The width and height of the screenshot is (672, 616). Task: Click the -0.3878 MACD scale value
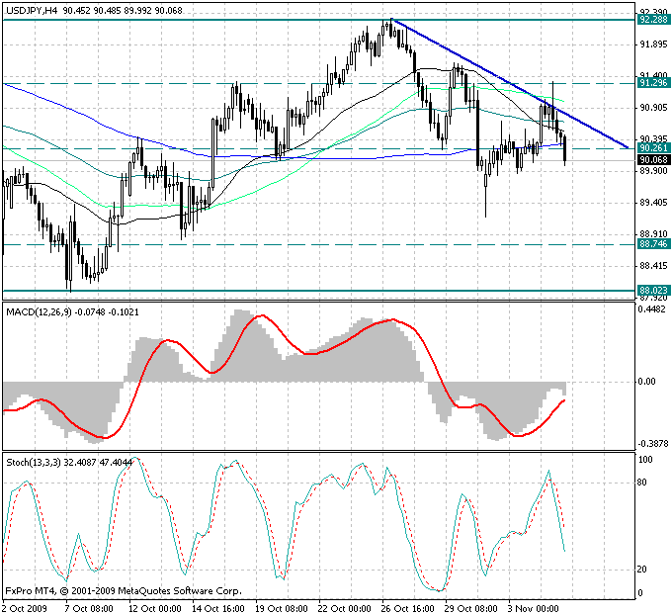coord(652,444)
